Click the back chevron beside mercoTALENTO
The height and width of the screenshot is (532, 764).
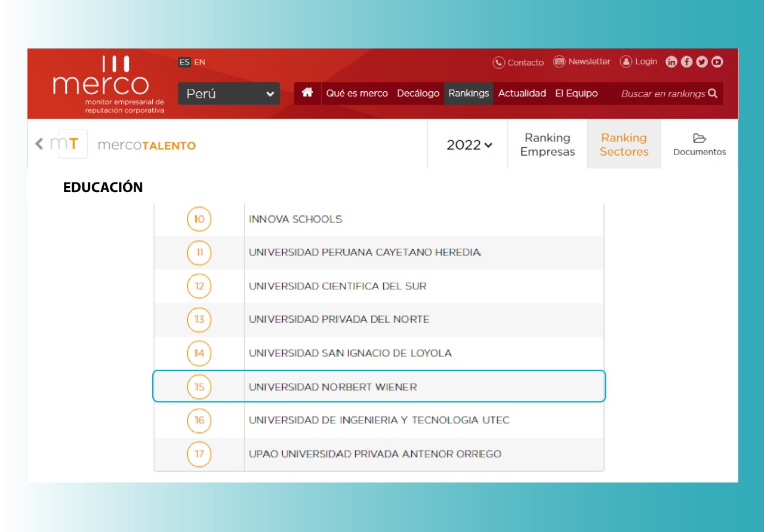[39, 144]
